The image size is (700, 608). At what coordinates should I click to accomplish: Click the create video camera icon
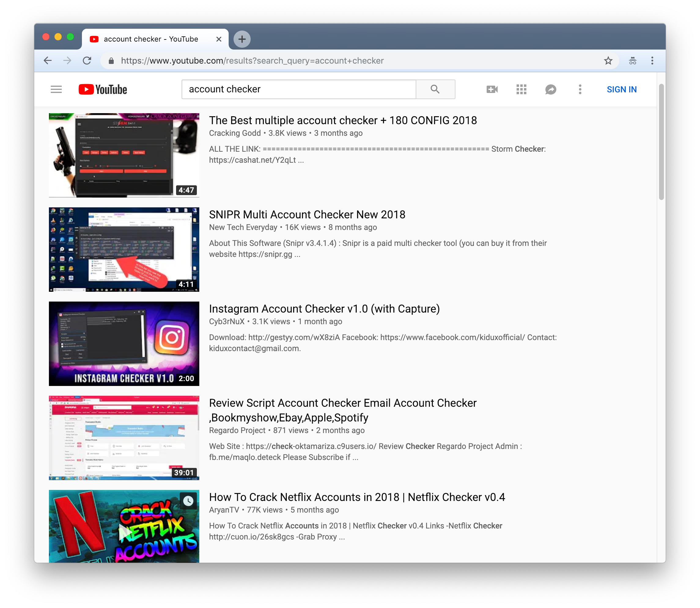492,89
